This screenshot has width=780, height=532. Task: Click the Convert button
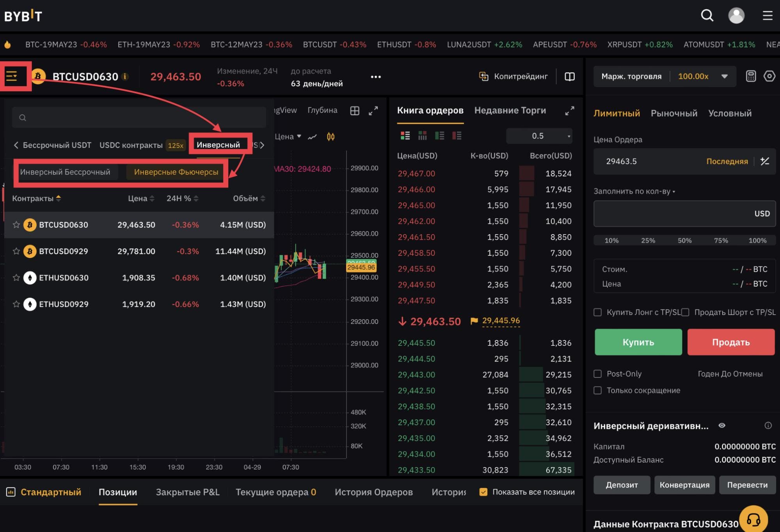(684, 485)
